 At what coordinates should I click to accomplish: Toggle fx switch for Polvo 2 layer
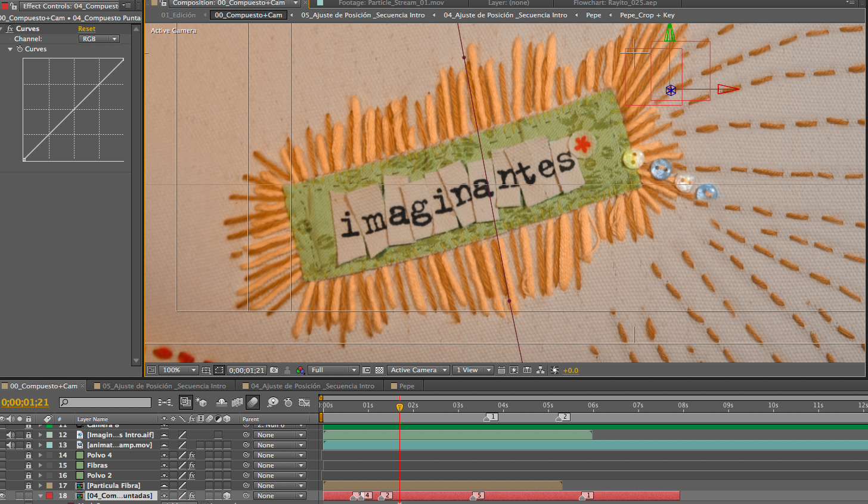click(192, 475)
